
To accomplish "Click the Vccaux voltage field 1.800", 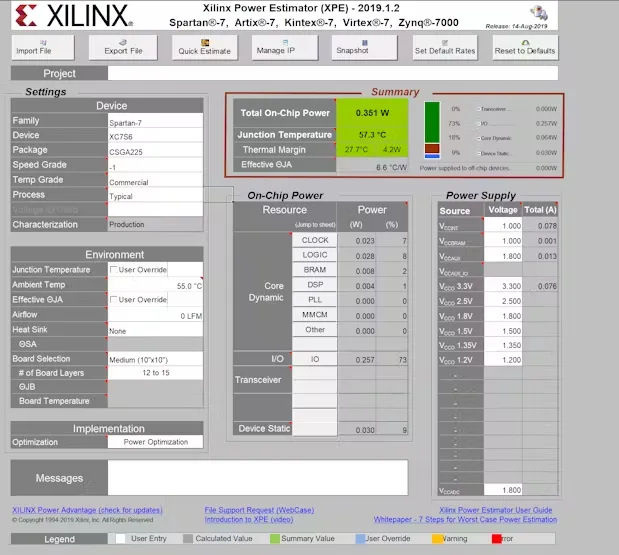I will point(503,255).
